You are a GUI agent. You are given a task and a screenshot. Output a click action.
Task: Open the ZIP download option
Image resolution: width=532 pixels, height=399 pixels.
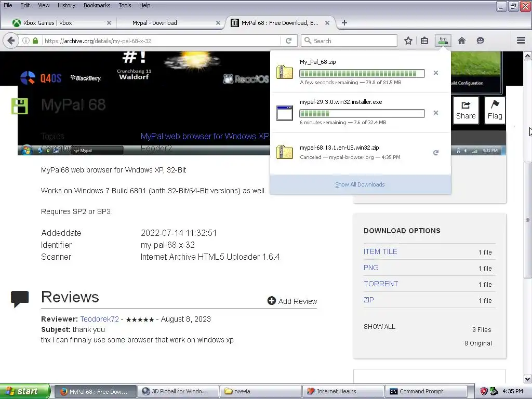pos(368,300)
